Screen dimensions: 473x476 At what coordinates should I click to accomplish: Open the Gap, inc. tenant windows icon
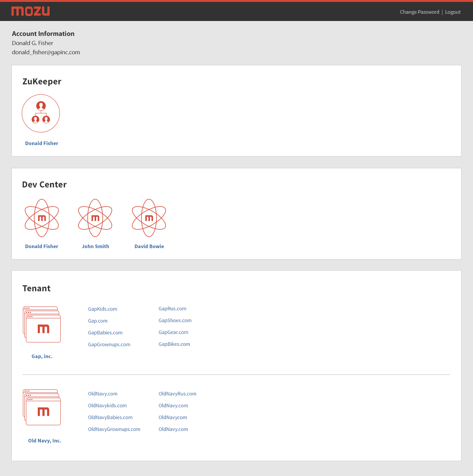[42, 324]
